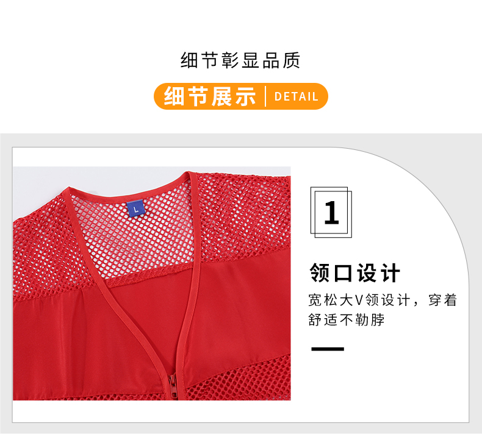Click the orange 细节展示 banner
Viewport: 482px width, 448px height.
point(240,96)
